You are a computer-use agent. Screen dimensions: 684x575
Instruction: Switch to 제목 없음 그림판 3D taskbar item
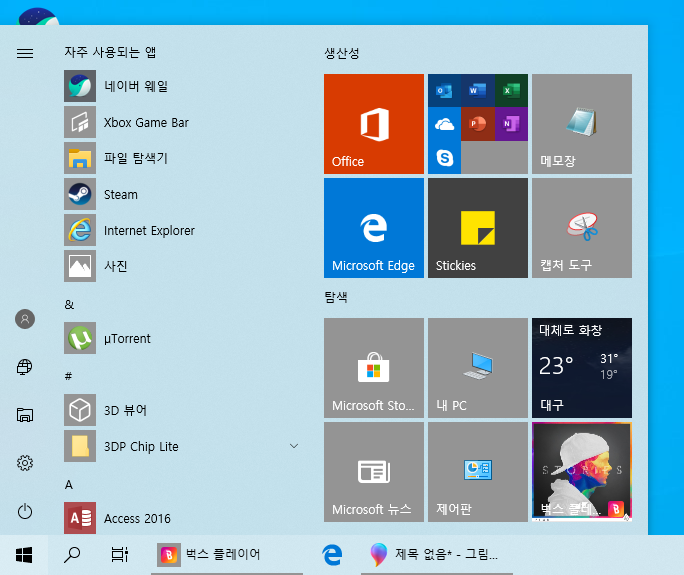[x=437, y=555]
